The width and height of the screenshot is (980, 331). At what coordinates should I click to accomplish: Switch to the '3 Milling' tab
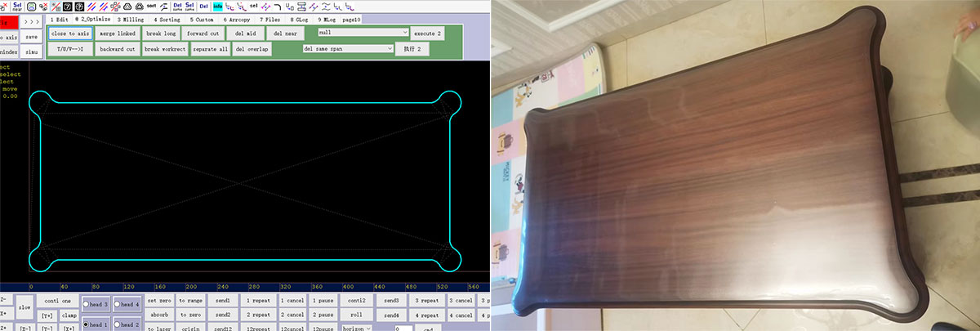(131, 19)
